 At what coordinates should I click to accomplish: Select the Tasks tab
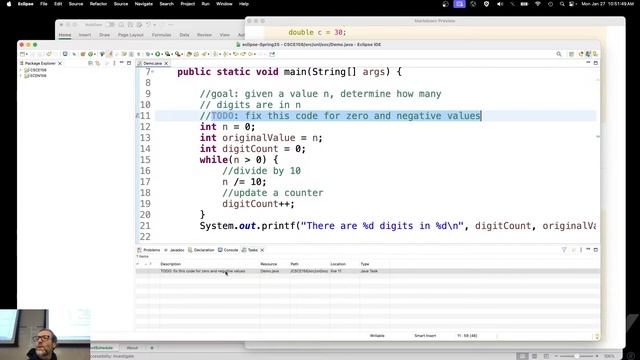[x=250, y=250]
